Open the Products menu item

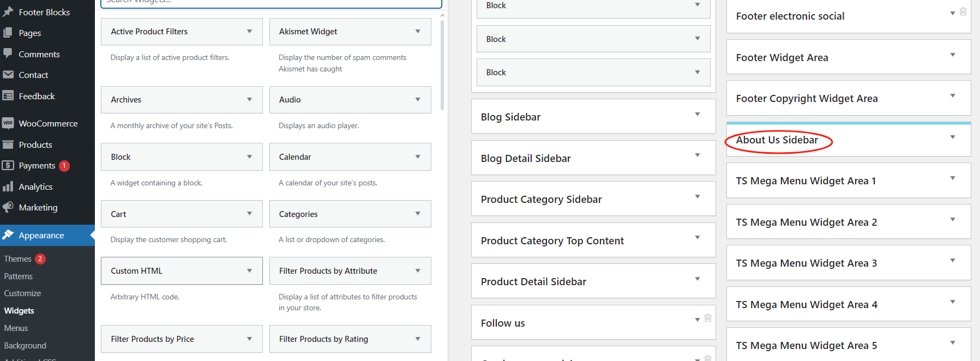pyautogui.click(x=35, y=145)
